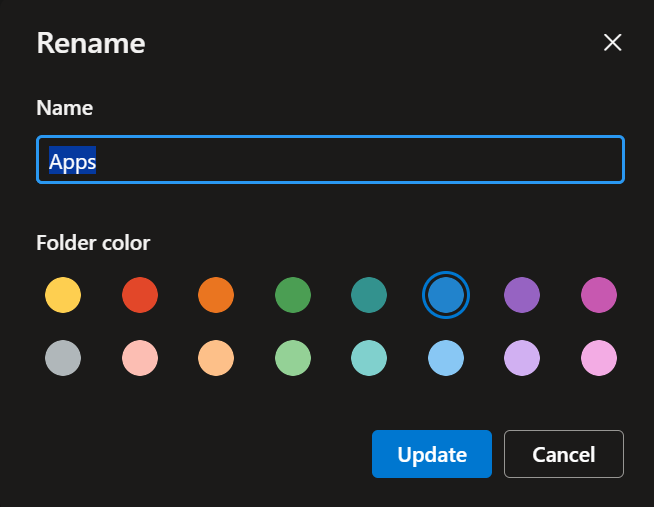Click the Update button
The image size is (654, 507).
coord(432,454)
